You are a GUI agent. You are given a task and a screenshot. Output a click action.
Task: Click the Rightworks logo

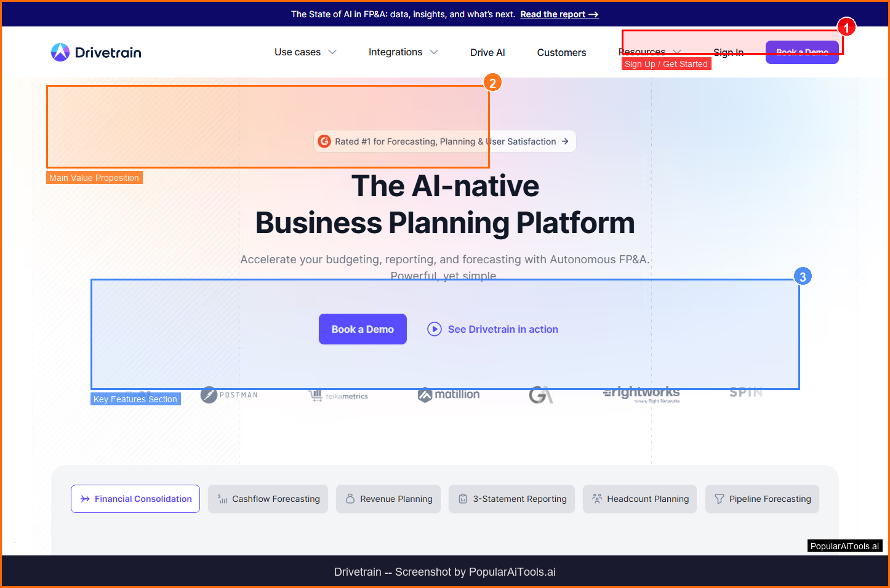[641, 394]
